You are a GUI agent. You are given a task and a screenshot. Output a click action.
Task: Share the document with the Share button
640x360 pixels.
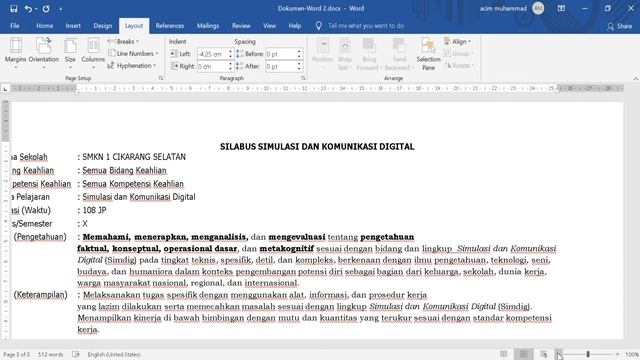pos(619,26)
